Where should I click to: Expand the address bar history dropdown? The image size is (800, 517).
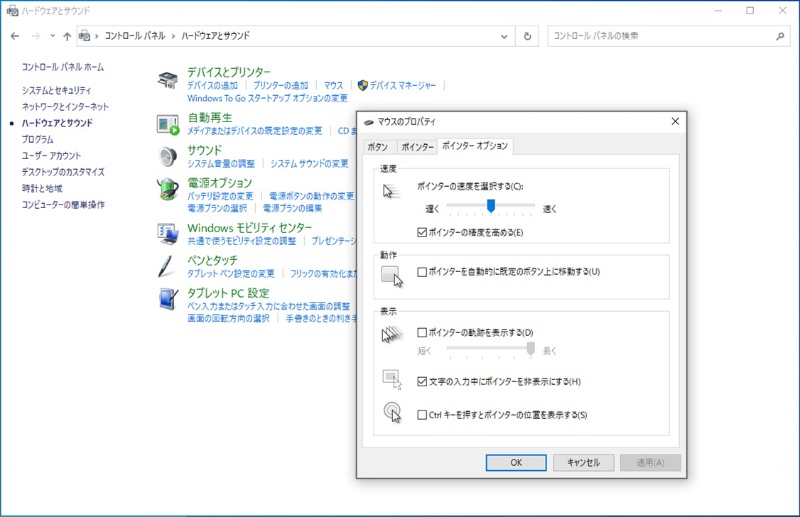point(506,36)
